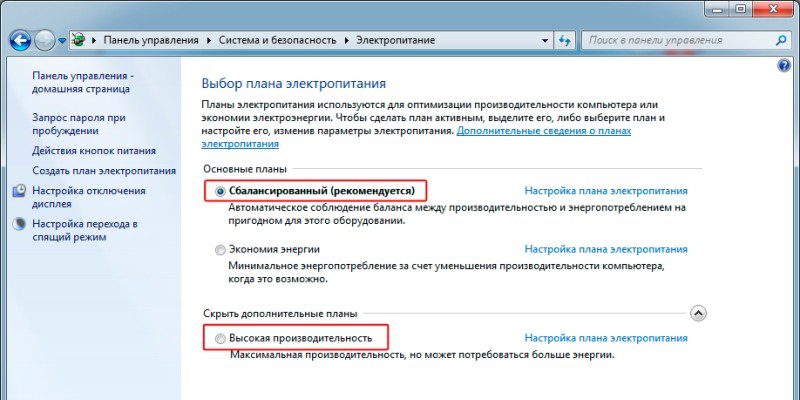800x400 pixels.
Task: Open Настройка отключения дисплея link
Action: click(89, 197)
